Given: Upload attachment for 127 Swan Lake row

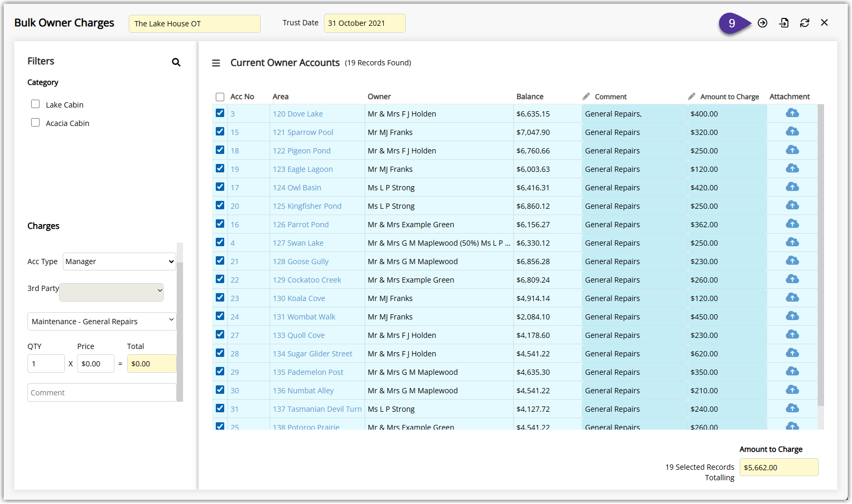Looking at the screenshot, I should click(792, 242).
